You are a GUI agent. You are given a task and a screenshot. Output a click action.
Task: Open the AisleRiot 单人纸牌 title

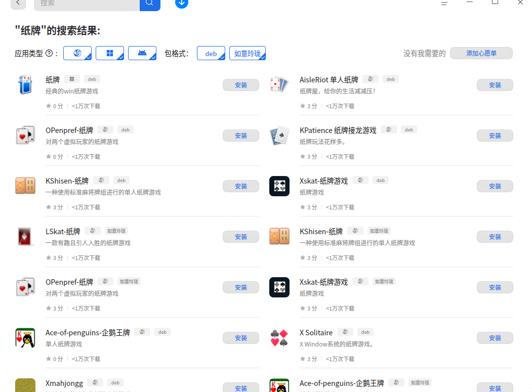[329, 80]
